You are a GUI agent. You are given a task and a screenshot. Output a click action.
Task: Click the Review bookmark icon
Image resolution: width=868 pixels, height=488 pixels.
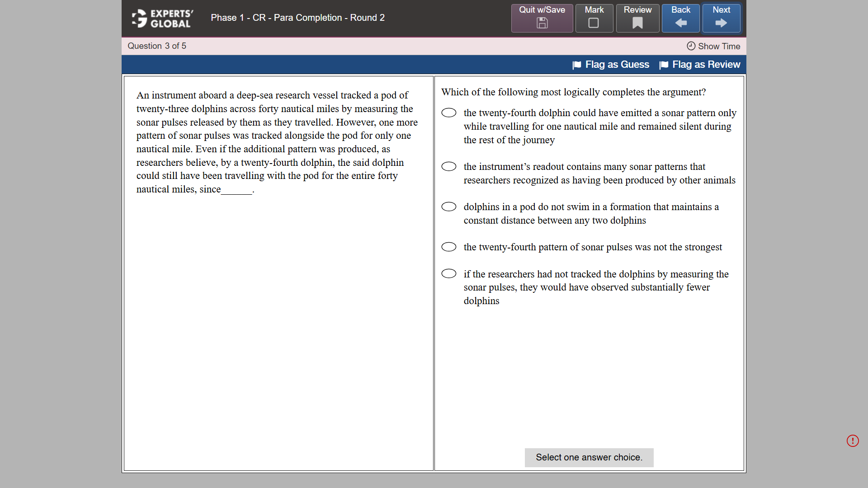[637, 23]
